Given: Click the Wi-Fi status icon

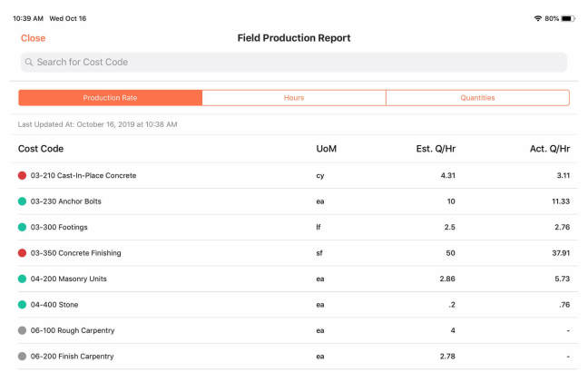Looking at the screenshot, I should (x=538, y=18).
